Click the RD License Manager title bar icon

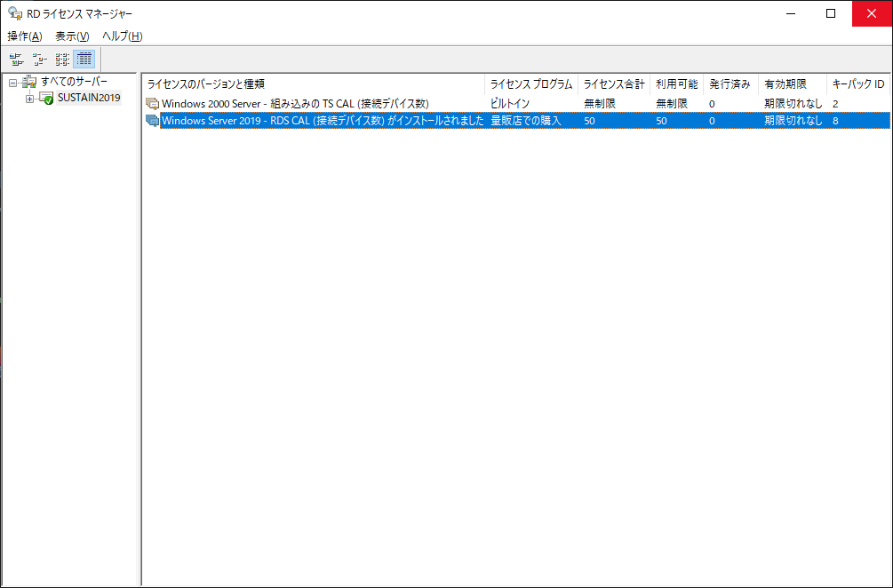[x=15, y=13]
